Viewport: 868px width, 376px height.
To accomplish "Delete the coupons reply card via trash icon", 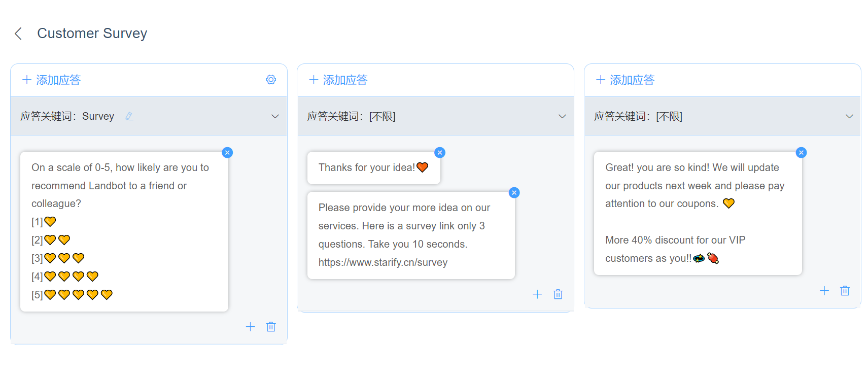I will pyautogui.click(x=845, y=291).
